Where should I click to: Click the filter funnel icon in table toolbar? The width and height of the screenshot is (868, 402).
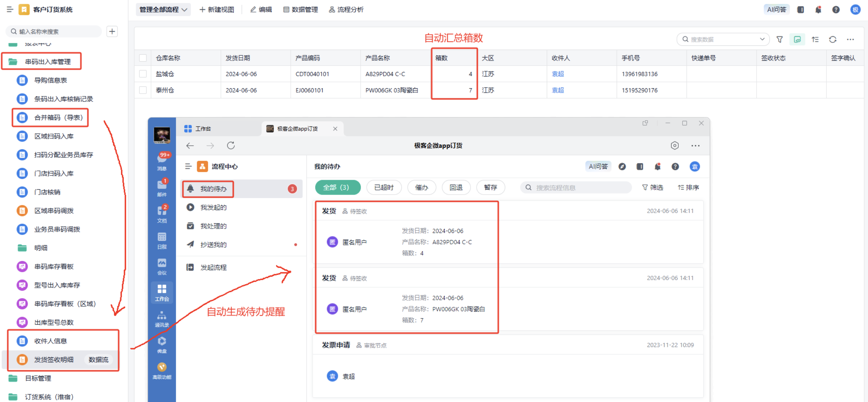point(779,39)
